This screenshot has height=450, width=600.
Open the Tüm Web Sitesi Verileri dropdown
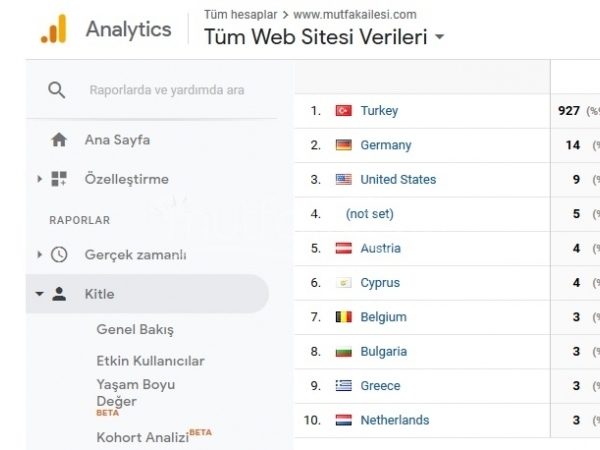pos(440,37)
